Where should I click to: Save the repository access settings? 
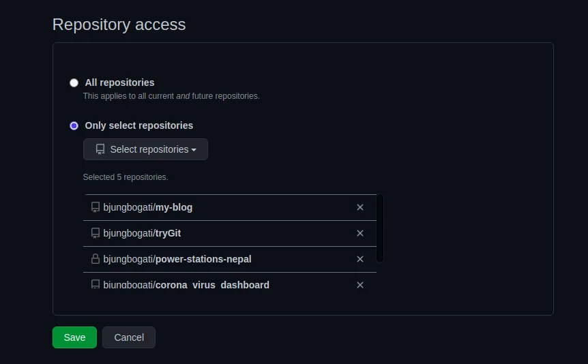pyautogui.click(x=74, y=337)
